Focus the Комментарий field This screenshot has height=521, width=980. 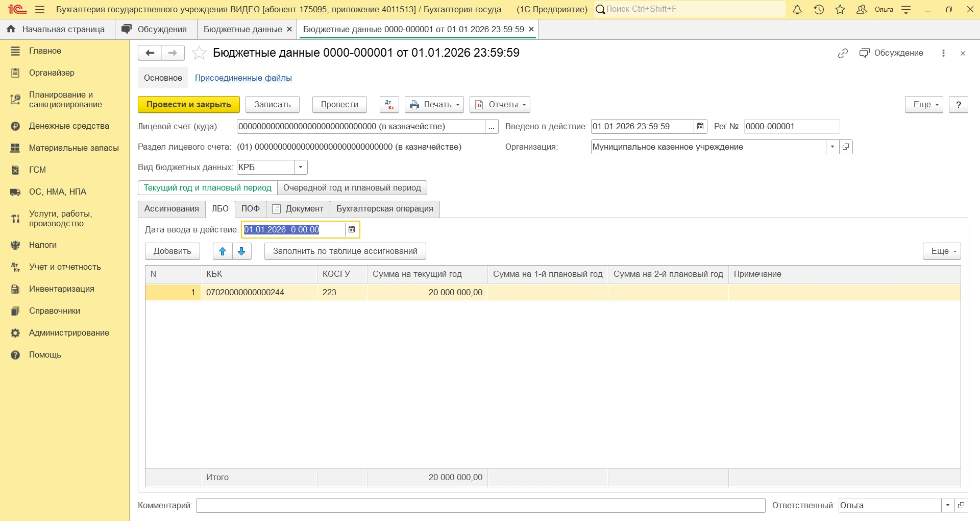click(481, 506)
